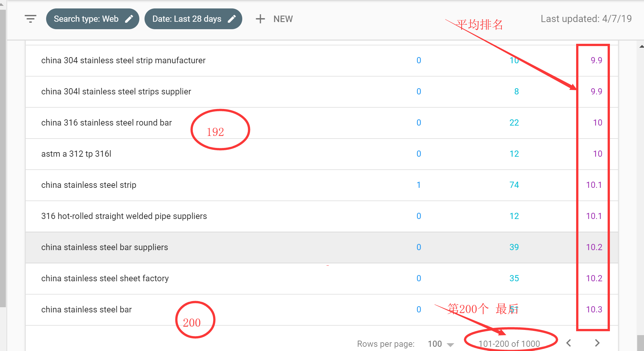This screenshot has width=644, height=351.
Task: Click position 10.3 for china stainless steel bar
Action: tap(594, 309)
